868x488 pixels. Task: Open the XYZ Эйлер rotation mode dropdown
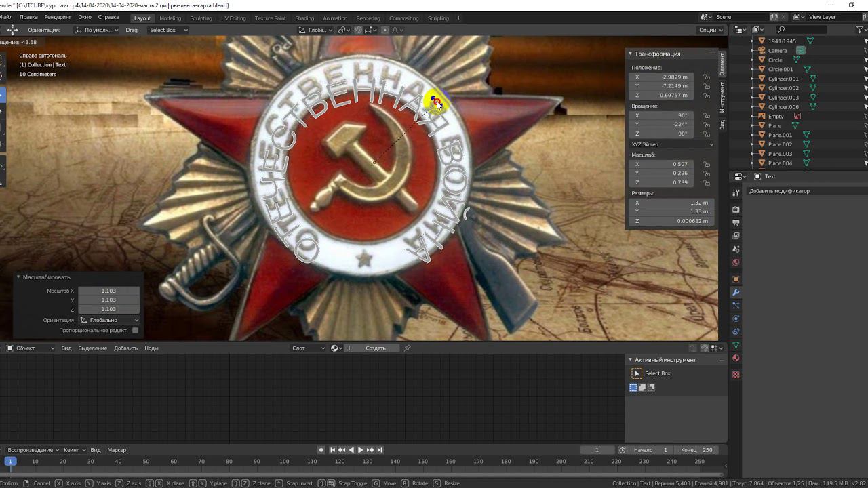pos(672,144)
